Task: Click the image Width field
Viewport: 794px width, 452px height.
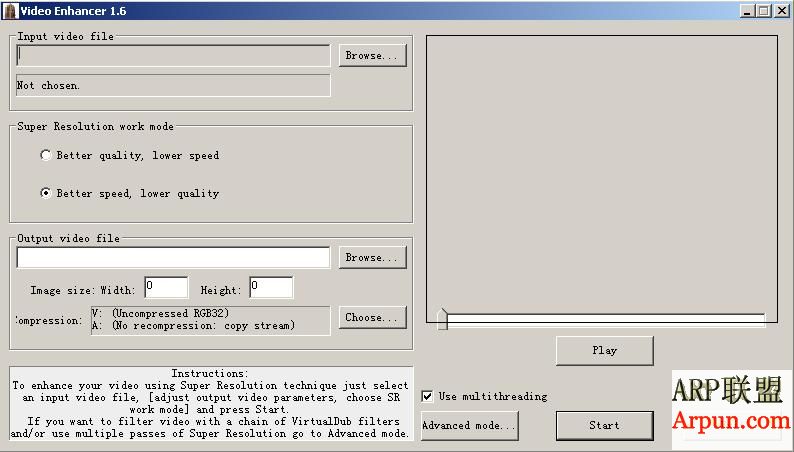Action: 167,287
